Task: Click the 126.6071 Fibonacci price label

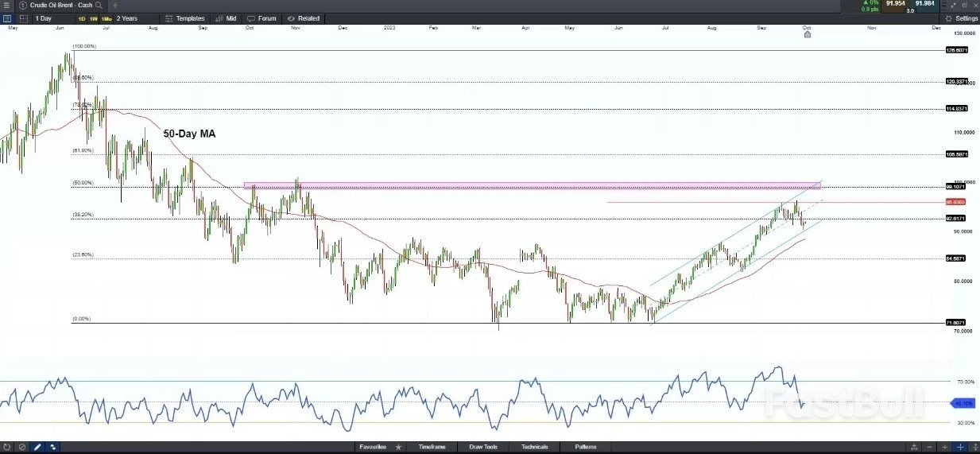Action: coord(956,50)
